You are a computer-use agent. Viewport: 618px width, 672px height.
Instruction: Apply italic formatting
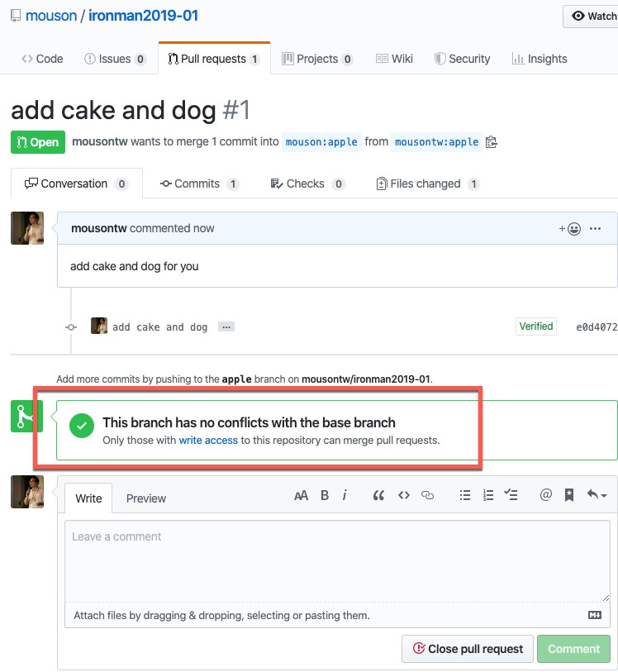[345, 495]
